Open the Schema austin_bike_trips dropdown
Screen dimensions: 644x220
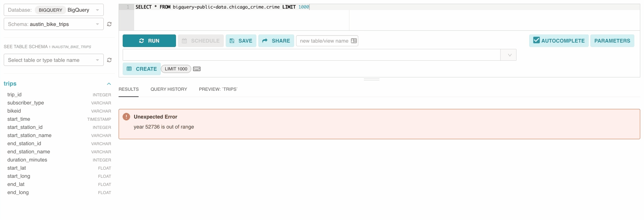coord(54,24)
